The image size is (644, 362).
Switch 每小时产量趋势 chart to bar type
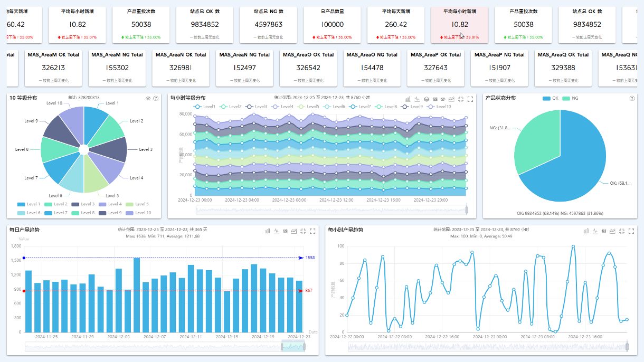point(586,231)
